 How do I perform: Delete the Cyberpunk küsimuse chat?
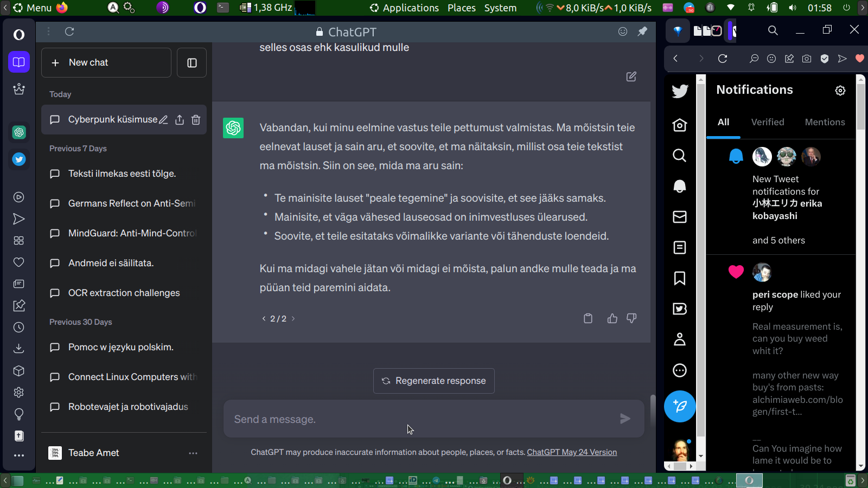tap(196, 120)
